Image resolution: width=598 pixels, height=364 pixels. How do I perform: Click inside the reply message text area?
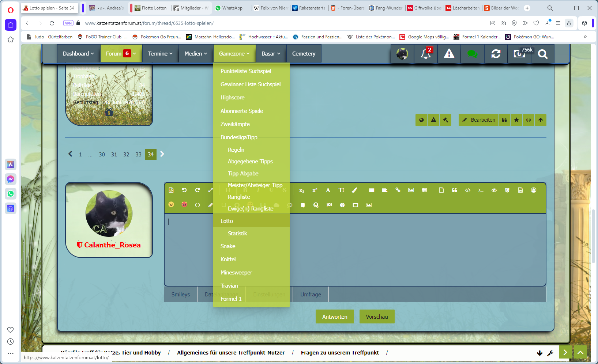pyautogui.click(x=355, y=250)
